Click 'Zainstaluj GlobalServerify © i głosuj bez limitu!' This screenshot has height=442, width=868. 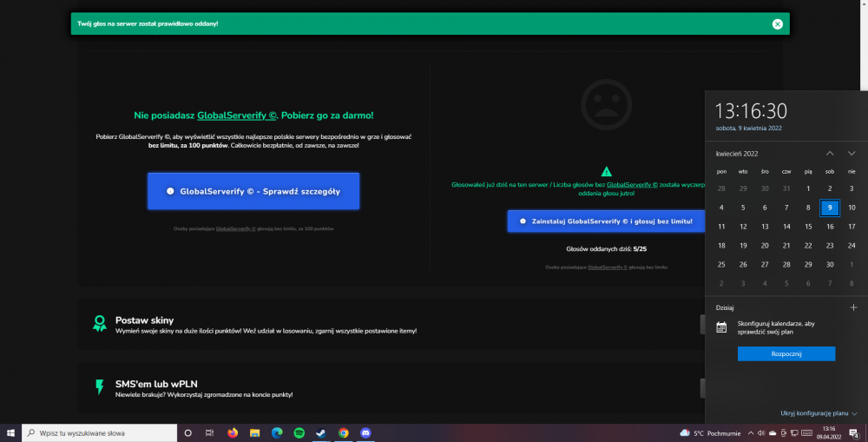[x=606, y=221]
